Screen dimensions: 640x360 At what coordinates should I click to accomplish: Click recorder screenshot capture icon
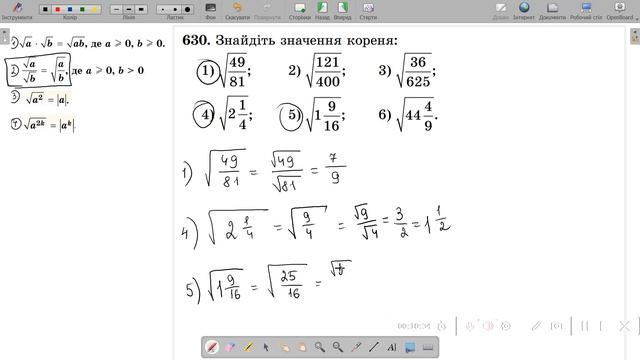556,326
